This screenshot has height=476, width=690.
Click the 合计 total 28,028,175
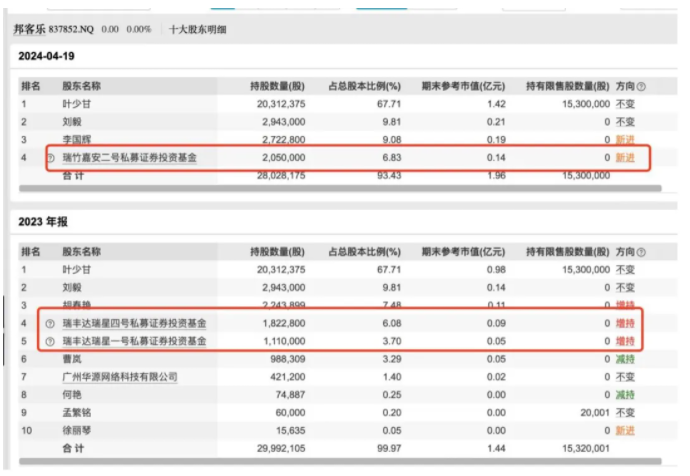click(281, 176)
